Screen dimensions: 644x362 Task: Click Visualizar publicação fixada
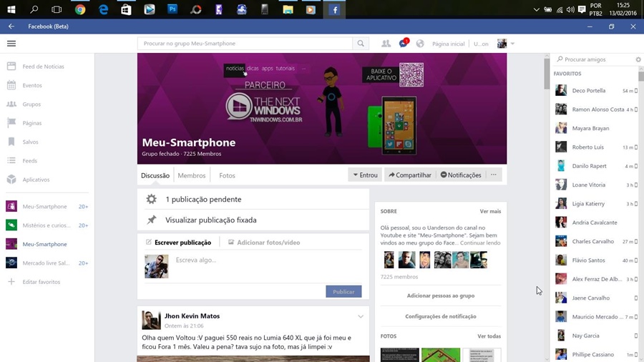coord(210,220)
